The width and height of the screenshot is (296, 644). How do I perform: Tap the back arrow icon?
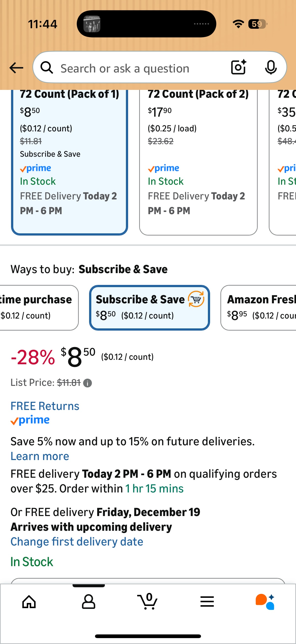tap(16, 68)
